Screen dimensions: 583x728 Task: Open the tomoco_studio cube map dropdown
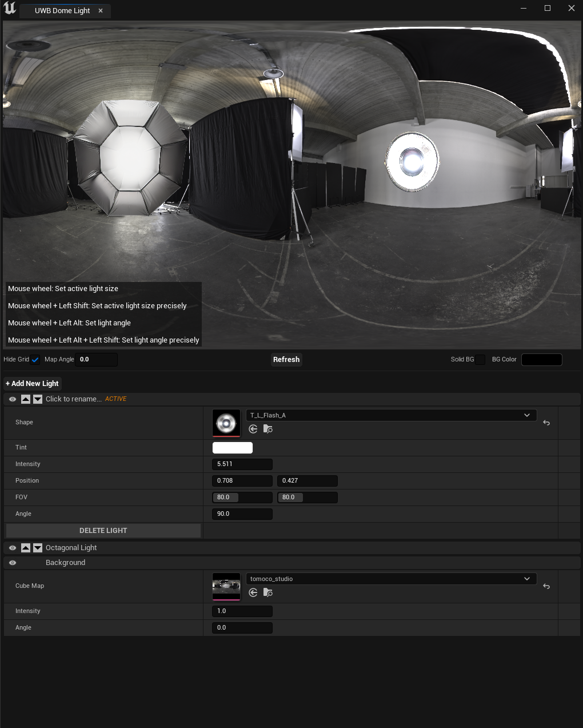(x=391, y=579)
